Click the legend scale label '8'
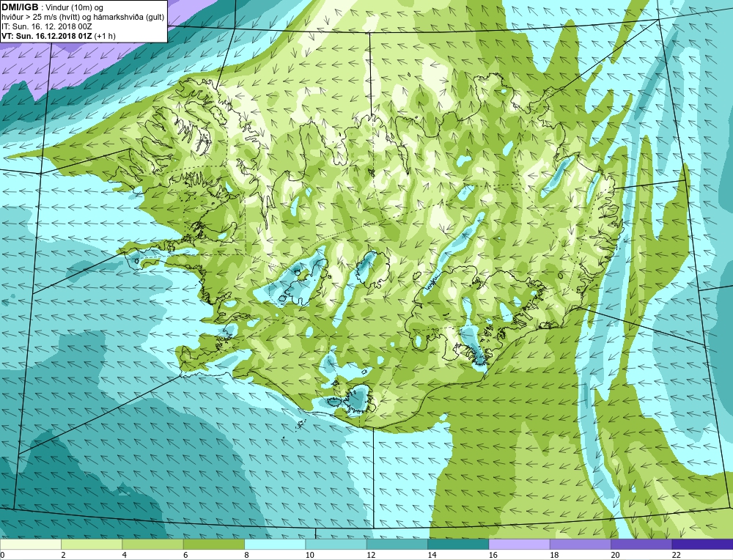The image size is (733, 560). pyautogui.click(x=246, y=555)
